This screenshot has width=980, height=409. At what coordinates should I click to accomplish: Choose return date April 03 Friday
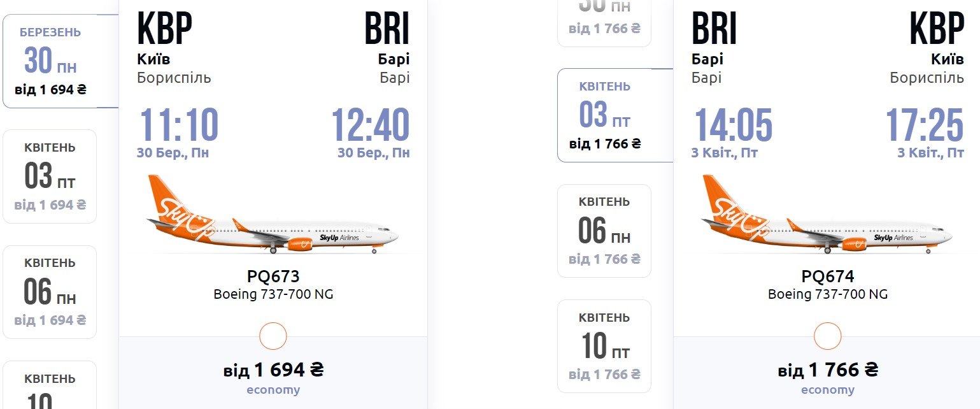pos(615,115)
